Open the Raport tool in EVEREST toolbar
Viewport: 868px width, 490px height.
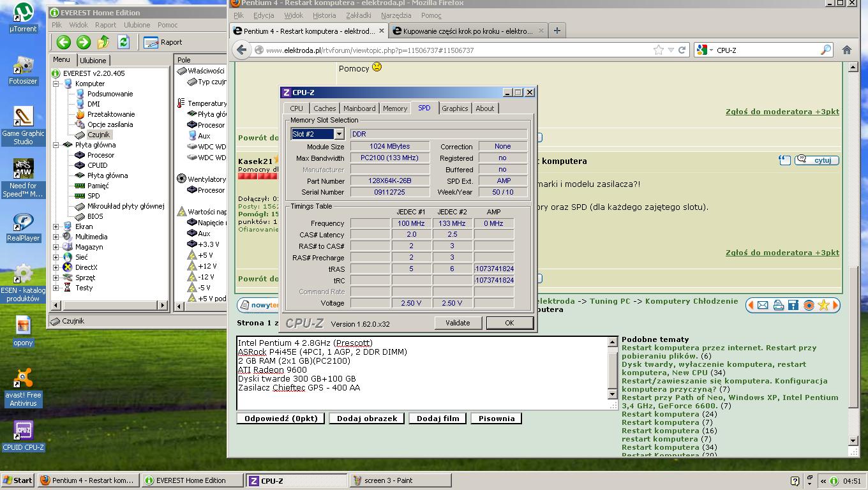click(163, 42)
